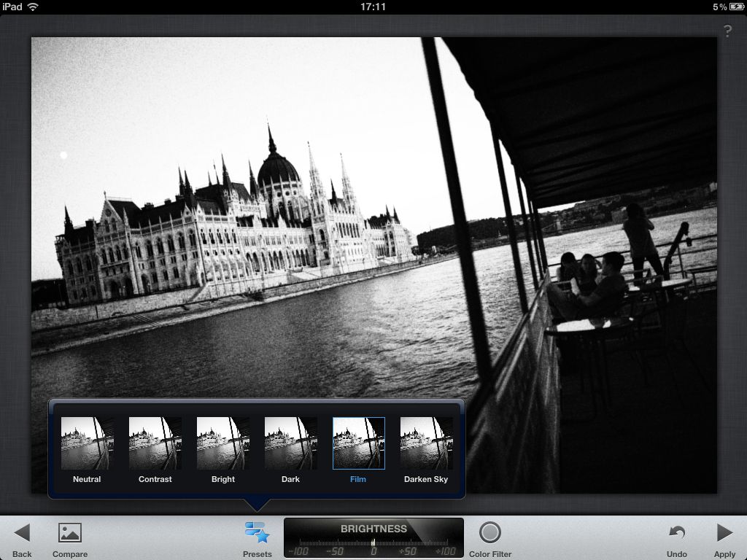
Task: Close the Presets popover via Presets icon
Action: point(257,533)
